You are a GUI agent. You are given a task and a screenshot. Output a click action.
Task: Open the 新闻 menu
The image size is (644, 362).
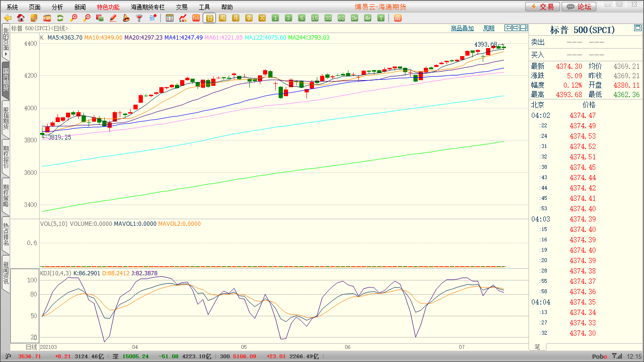[80, 7]
